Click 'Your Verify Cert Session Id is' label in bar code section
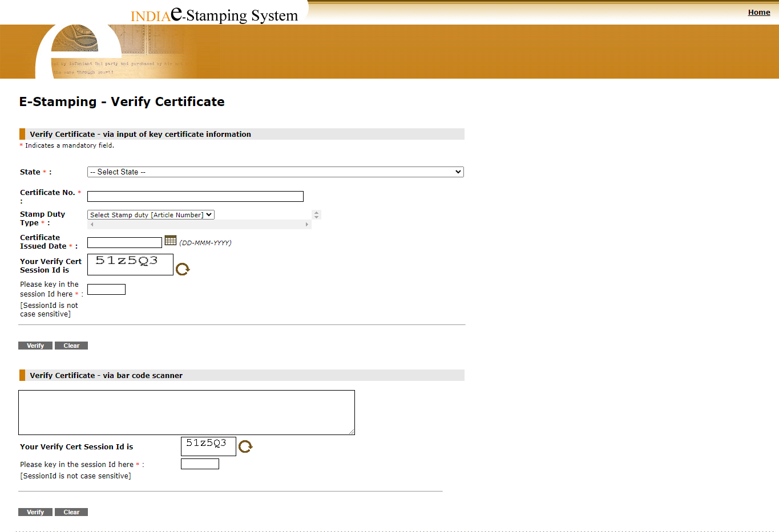This screenshot has height=532, width=779. 76,446
